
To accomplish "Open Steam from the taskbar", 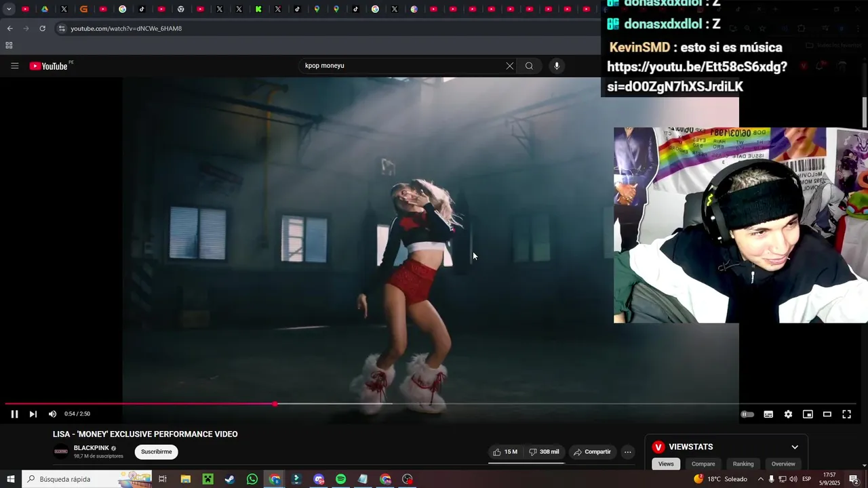I will tap(230, 479).
